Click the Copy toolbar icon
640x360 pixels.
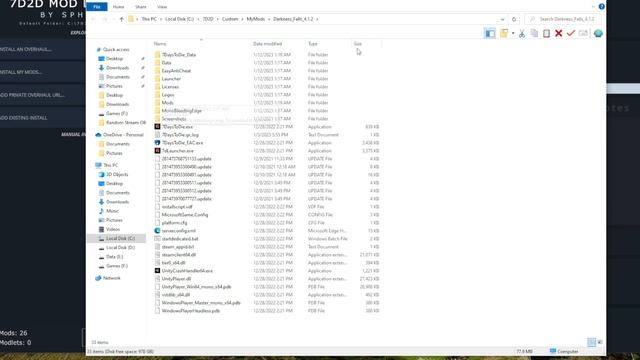[534, 33]
